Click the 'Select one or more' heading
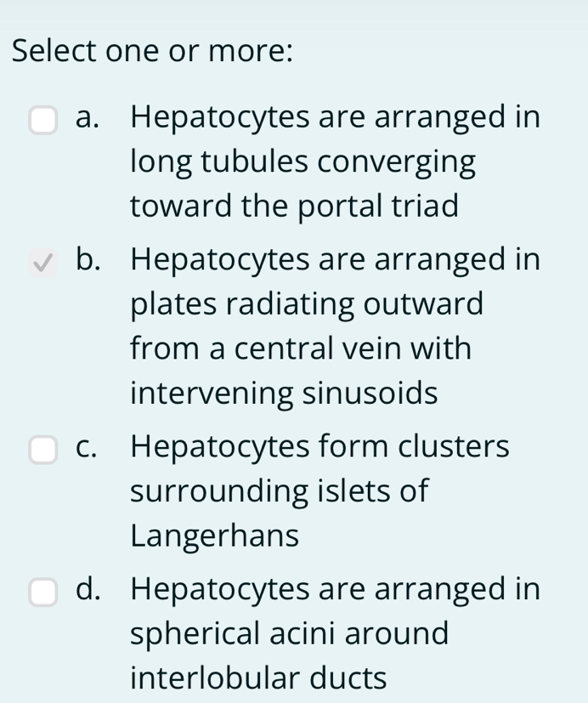The height and width of the screenshot is (703, 588). tap(153, 51)
